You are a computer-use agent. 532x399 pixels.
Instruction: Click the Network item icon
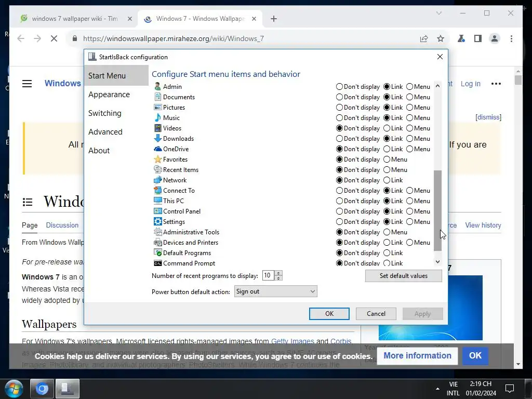point(157,180)
